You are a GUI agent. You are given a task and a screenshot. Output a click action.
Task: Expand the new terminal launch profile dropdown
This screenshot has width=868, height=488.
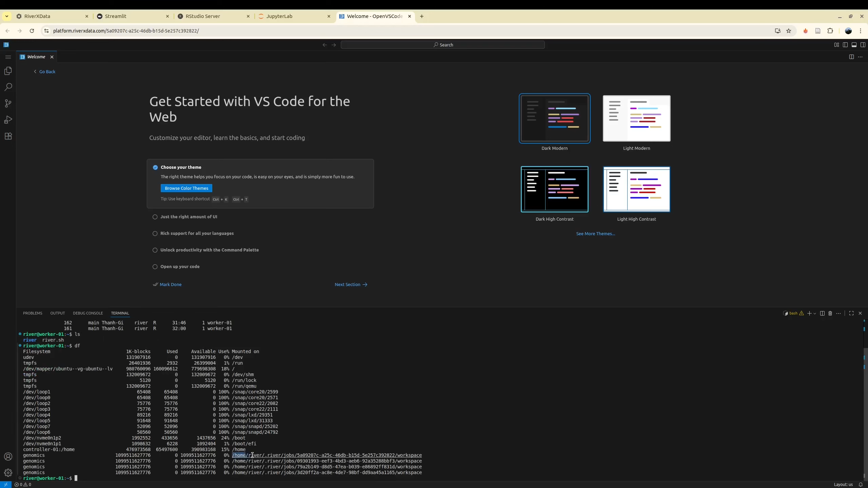pos(815,313)
